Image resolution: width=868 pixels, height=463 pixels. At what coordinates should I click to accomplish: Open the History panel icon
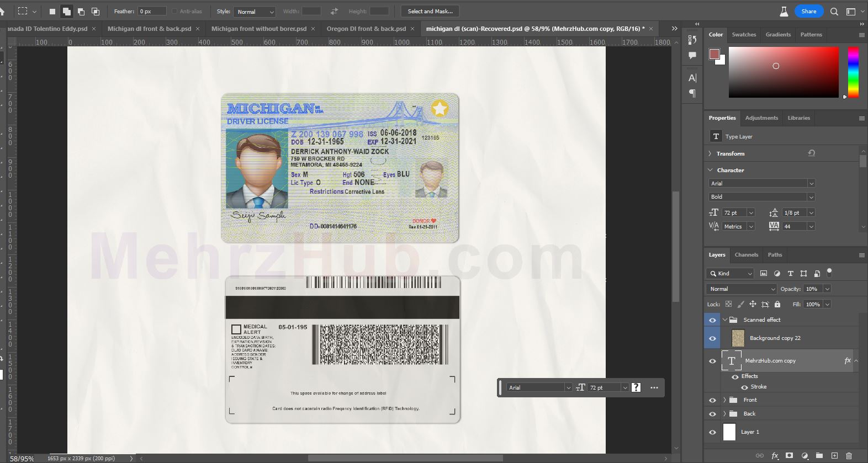pyautogui.click(x=692, y=40)
